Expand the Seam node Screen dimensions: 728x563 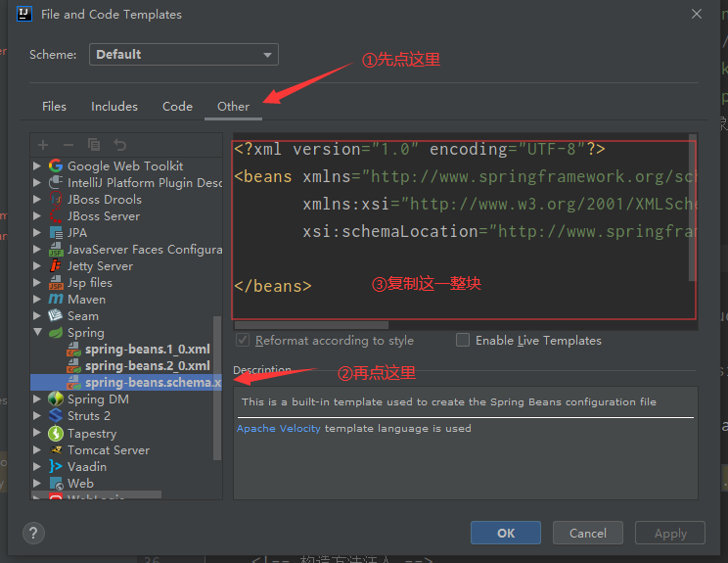37,316
